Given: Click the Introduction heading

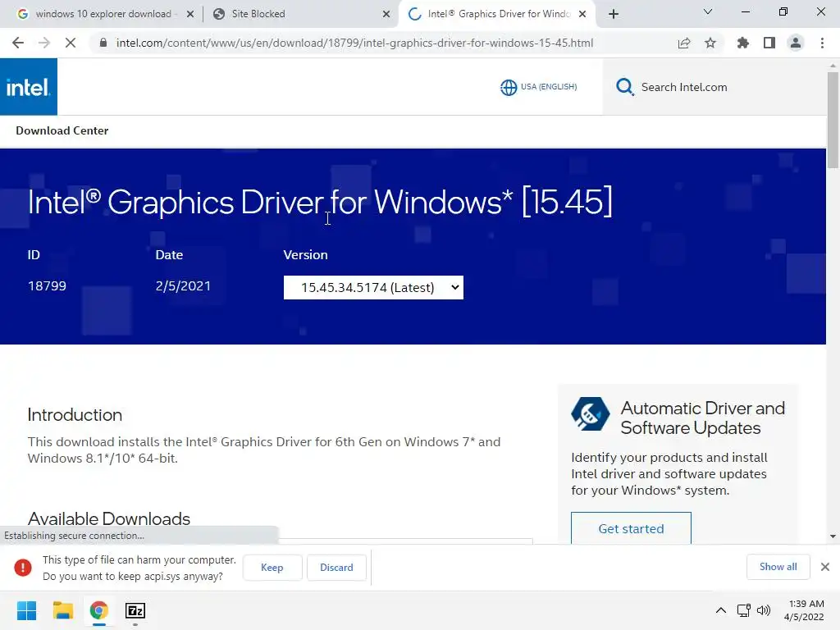Looking at the screenshot, I should (75, 414).
